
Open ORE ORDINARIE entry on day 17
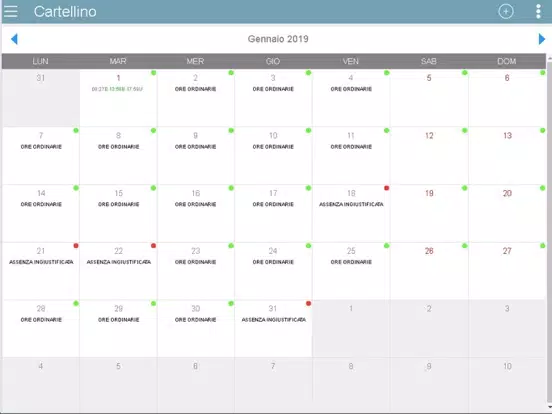point(273,205)
